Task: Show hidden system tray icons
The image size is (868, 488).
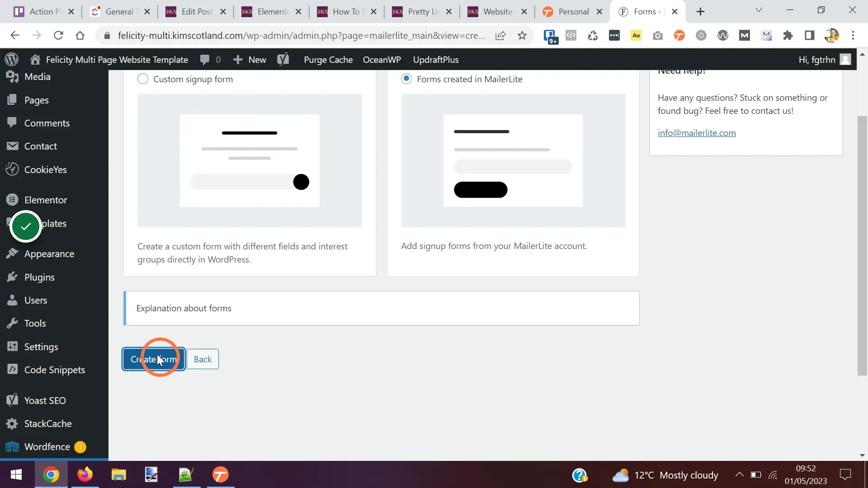Action: [x=739, y=474]
